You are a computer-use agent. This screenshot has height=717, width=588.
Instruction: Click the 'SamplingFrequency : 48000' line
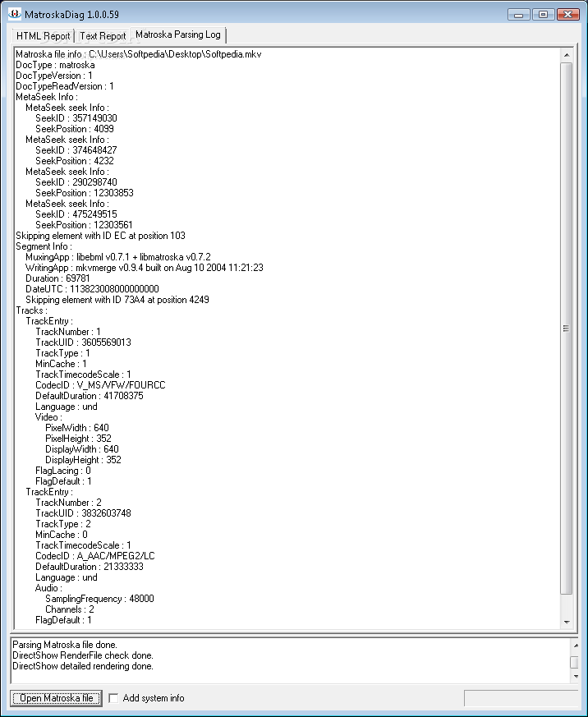[x=99, y=599]
